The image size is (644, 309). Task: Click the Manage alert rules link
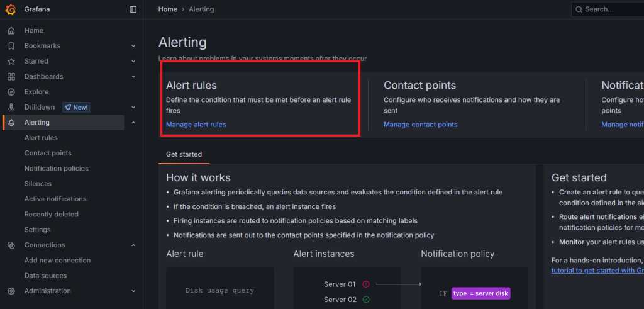click(196, 125)
